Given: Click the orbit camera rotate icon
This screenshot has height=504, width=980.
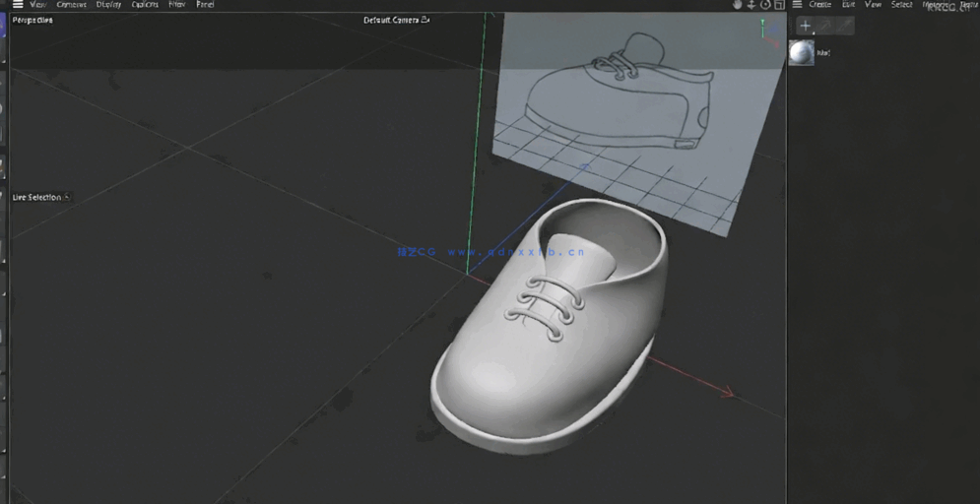Looking at the screenshot, I should coord(765,5).
